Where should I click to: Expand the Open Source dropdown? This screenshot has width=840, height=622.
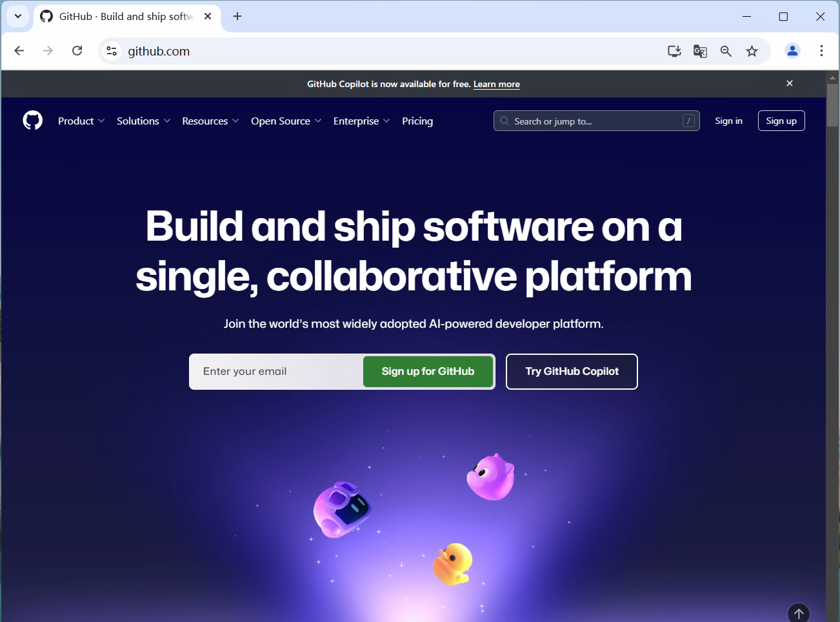(286, 121)
